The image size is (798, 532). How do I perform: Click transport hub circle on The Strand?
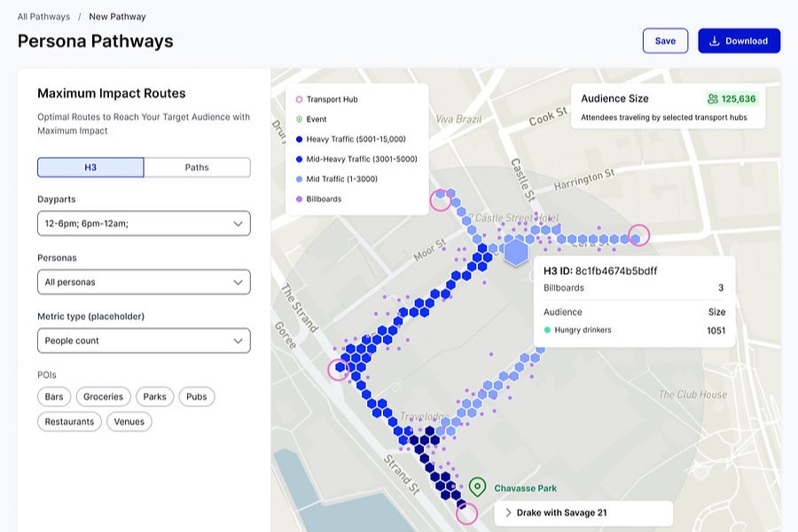click(339, 370)
